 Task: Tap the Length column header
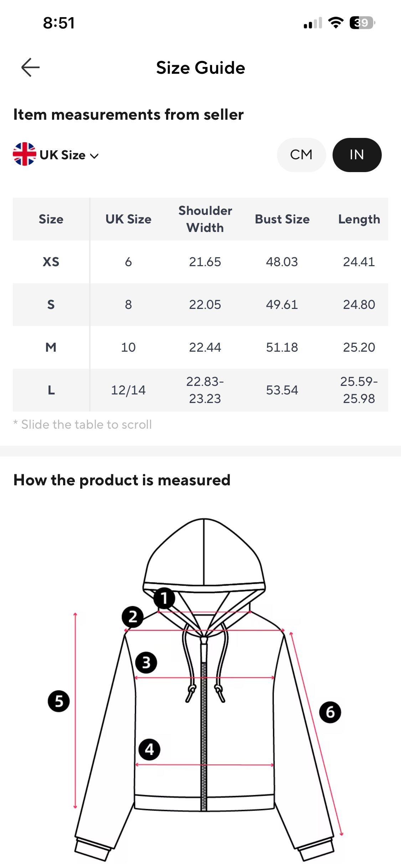click(x=359, y=219)
